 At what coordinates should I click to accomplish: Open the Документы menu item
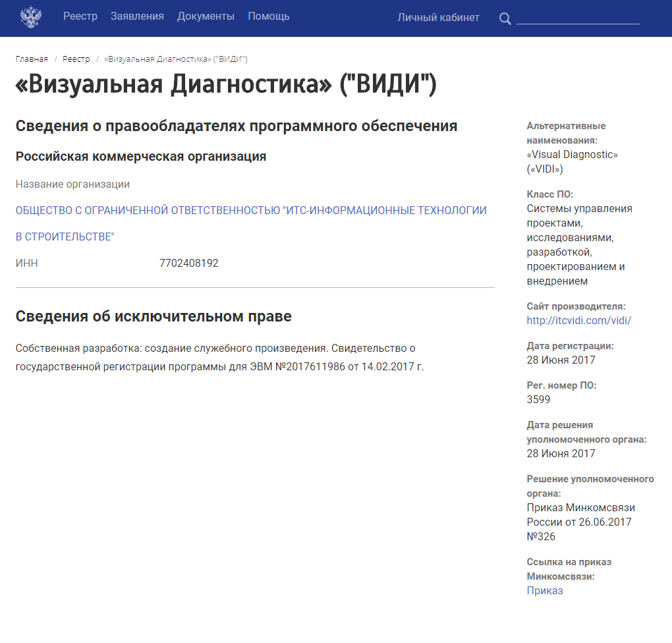pyautogui.click(x=206, y=16)
